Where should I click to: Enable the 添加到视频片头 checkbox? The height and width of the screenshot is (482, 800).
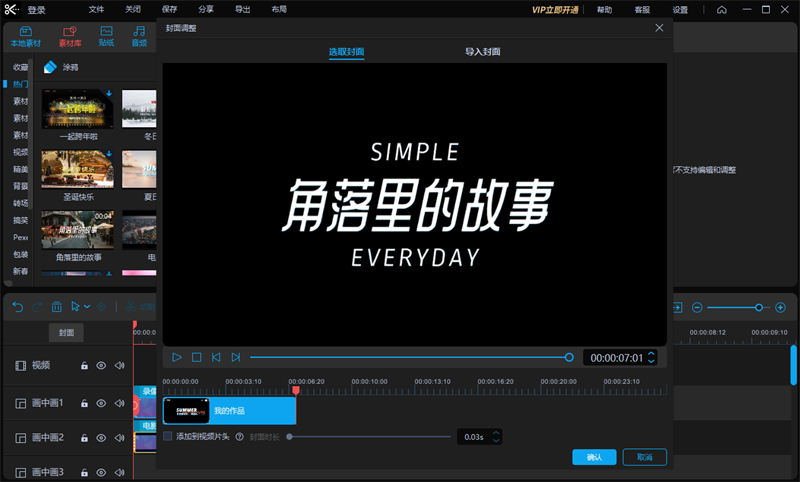click(x=168, y=437)
